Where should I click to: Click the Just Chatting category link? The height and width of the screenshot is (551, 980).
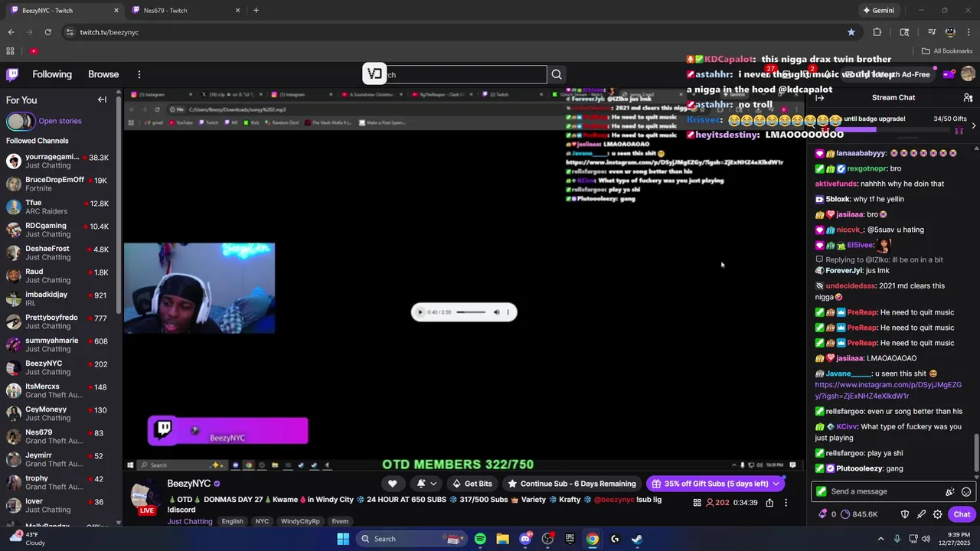(190, 521)
